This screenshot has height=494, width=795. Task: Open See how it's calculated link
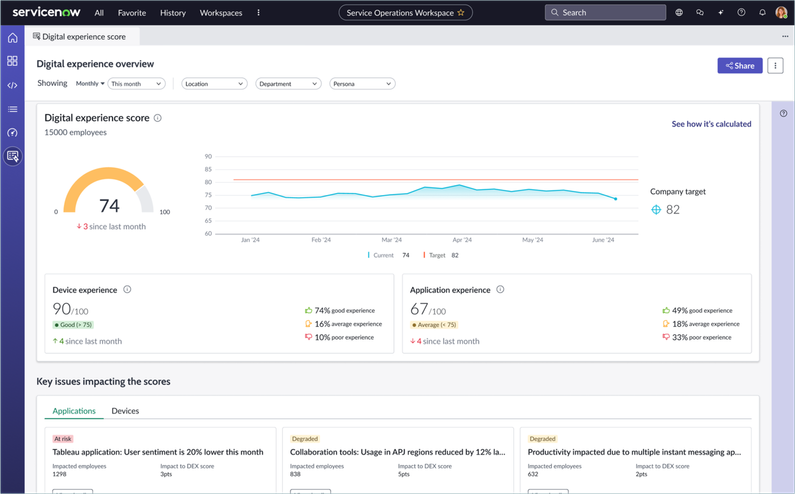(711, 124)
